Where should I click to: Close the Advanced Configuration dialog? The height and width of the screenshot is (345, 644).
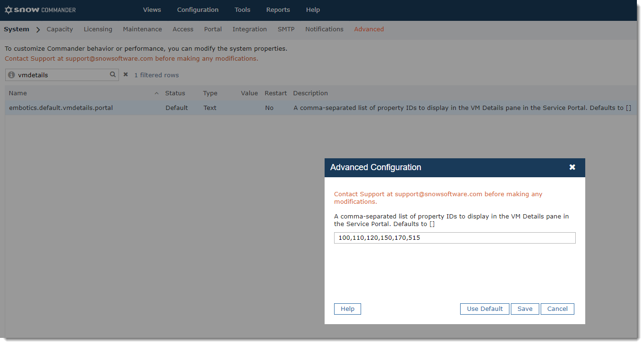(572, 167)
